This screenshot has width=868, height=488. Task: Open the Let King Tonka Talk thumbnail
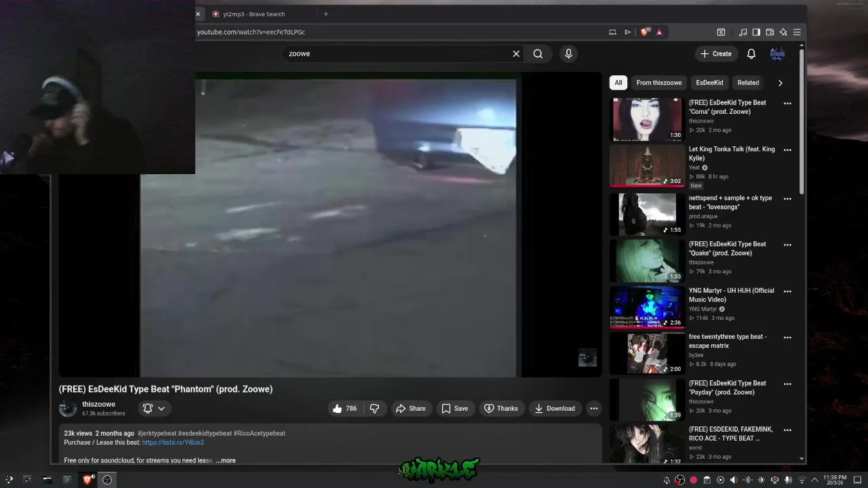pos(647,165)
